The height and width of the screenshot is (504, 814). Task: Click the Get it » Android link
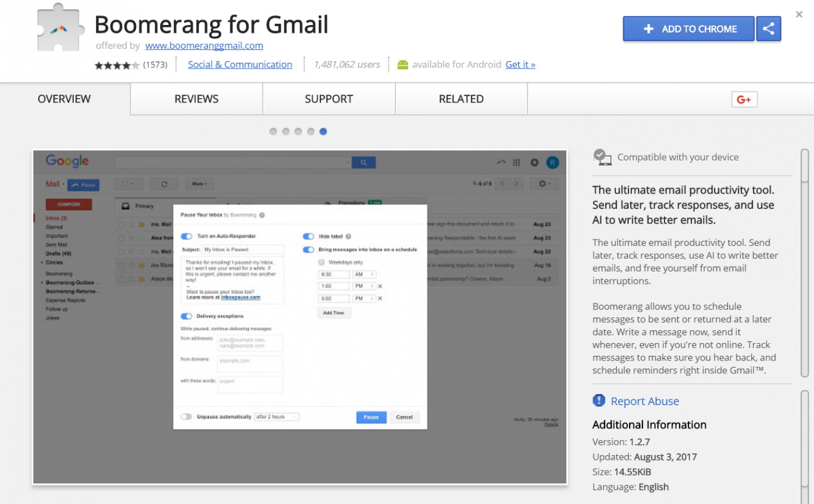click(x=520, y=65)
